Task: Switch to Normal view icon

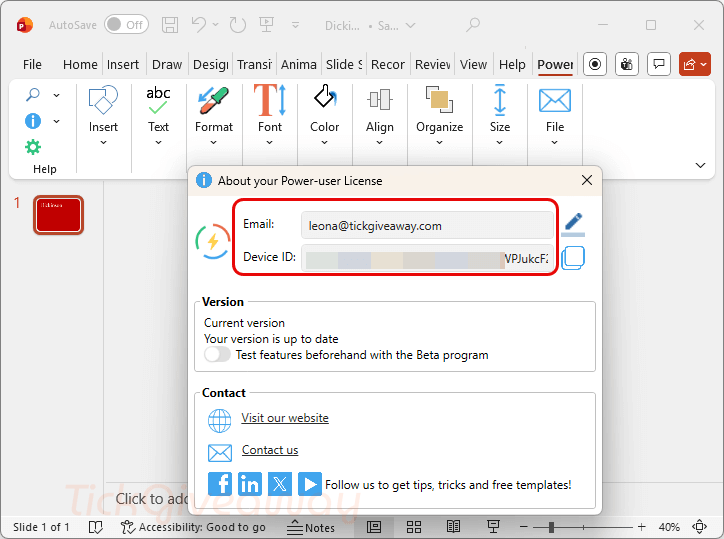Action: pos(374,527)
